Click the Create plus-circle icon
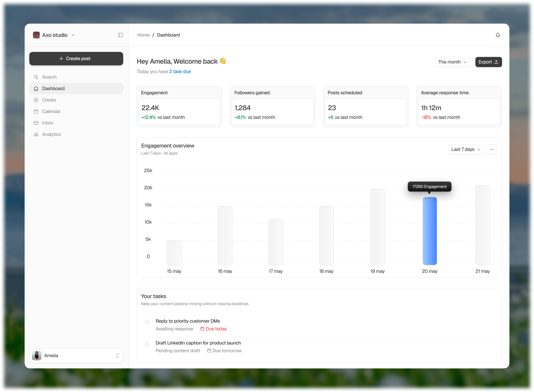This screenshot has width=534, height=392. pos(36,100)
